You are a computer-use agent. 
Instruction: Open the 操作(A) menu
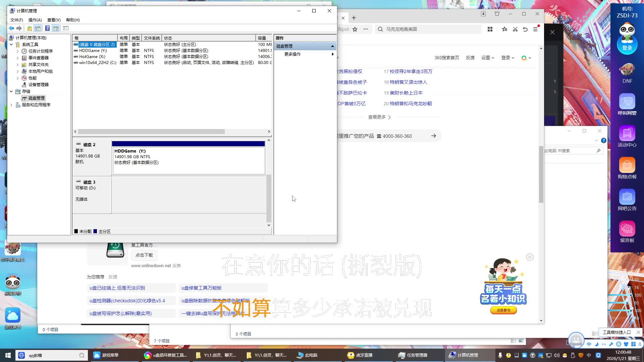pos(35,20)
